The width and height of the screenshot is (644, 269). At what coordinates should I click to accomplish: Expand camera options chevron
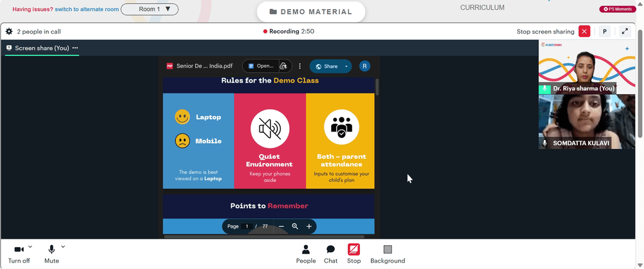click(30, 247)
